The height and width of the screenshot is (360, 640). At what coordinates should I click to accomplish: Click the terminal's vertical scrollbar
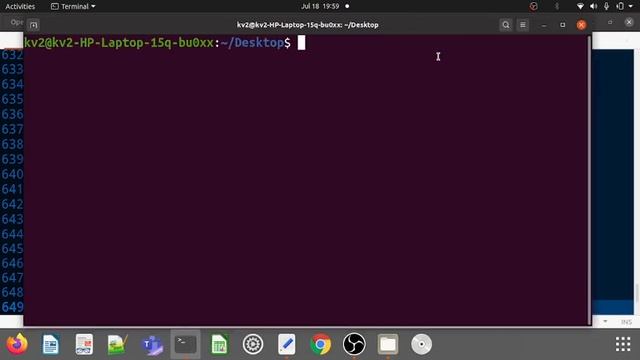point(589,180)
